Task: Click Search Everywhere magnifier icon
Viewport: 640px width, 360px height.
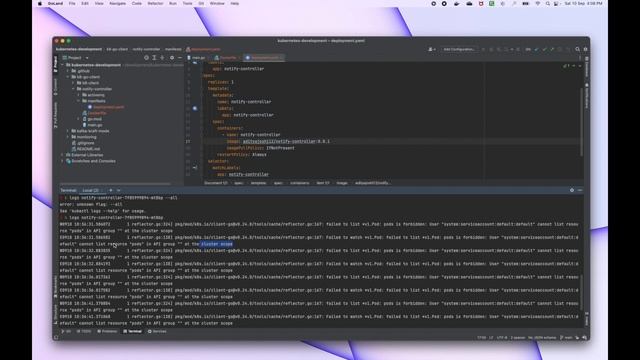Action: click(578, 49)
